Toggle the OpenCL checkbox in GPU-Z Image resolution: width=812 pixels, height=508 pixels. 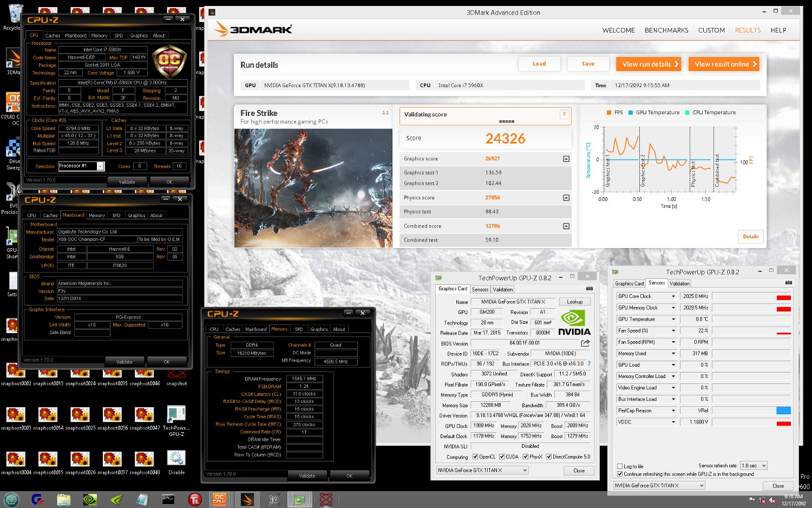click(x=475, y=457)
